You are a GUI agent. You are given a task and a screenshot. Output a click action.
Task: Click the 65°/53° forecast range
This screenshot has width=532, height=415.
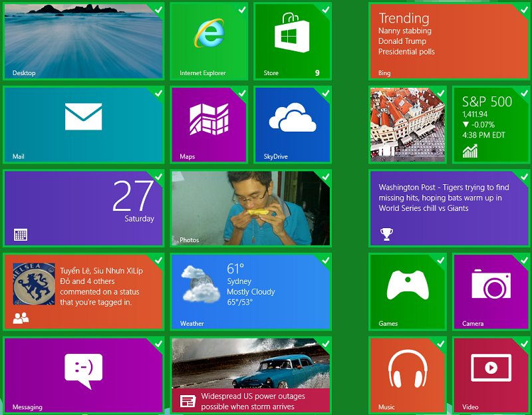point(240,302)
